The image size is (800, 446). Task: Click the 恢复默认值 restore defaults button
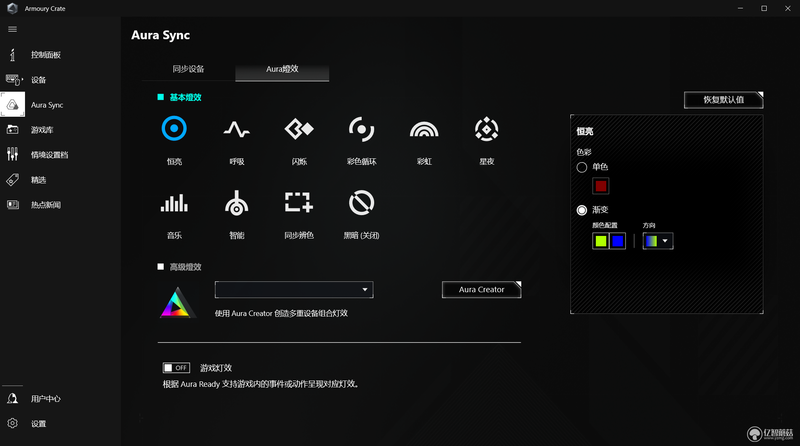723,100
